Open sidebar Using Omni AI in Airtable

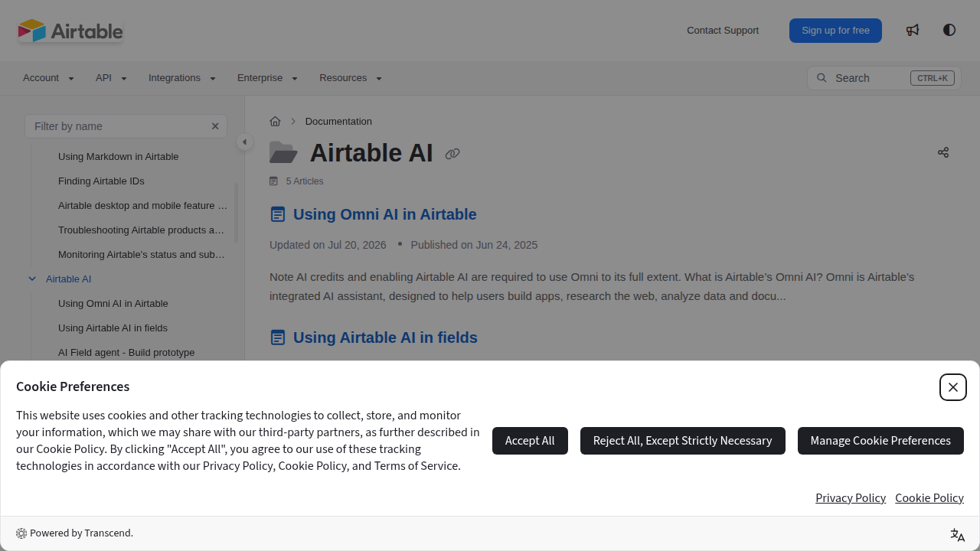[113, 303]
